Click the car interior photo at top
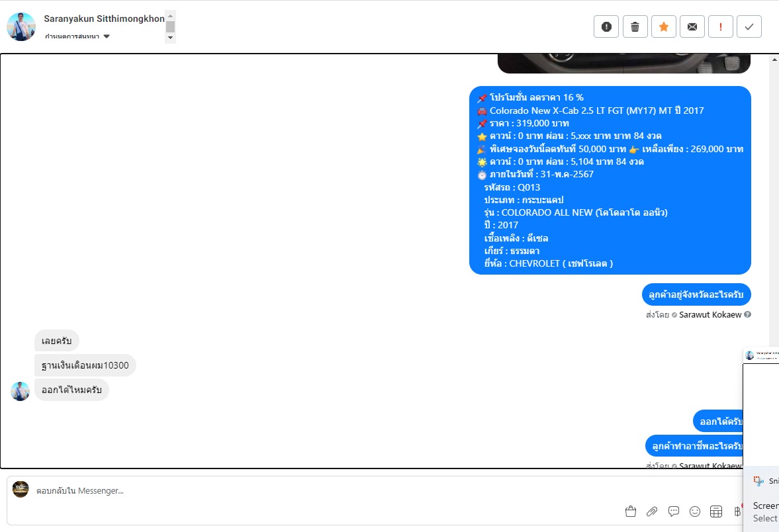The width and height of the screenshot is (779, 532). point(624,64)
